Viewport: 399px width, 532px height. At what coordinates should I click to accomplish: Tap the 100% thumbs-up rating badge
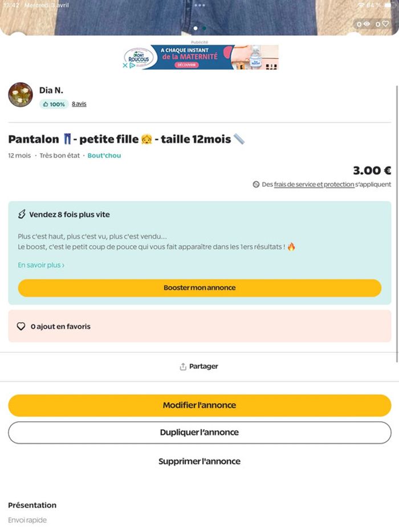tap(54, 104)
